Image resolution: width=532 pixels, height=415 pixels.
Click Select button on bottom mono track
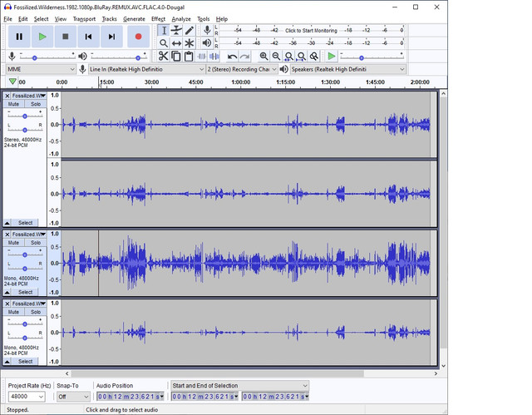pos(25,361)
